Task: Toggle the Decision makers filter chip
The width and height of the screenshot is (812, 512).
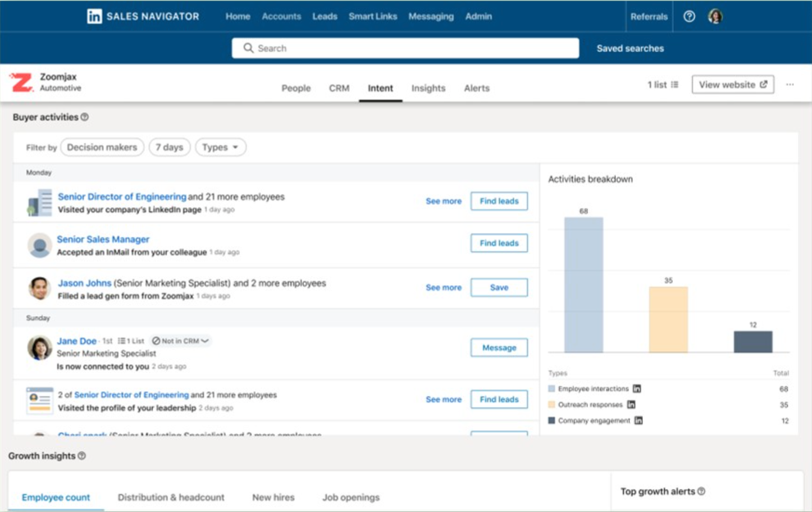Action: [x=102, y=147]
